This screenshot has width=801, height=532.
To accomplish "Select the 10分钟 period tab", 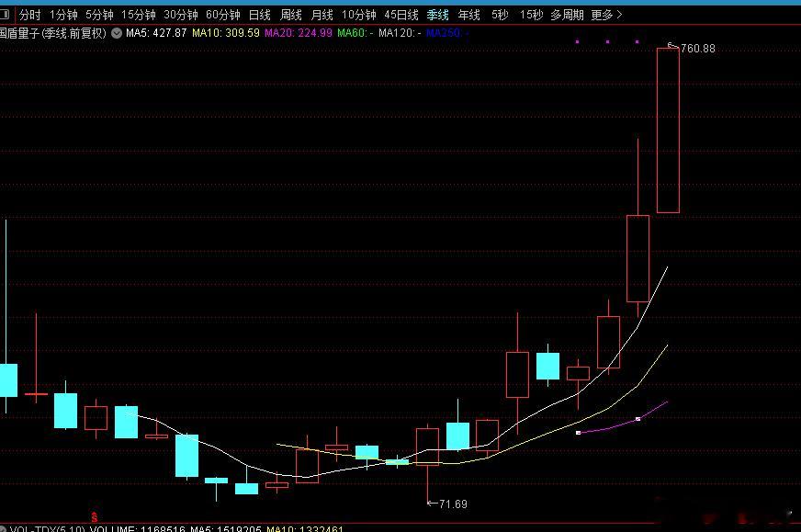I will coord(359,15).
